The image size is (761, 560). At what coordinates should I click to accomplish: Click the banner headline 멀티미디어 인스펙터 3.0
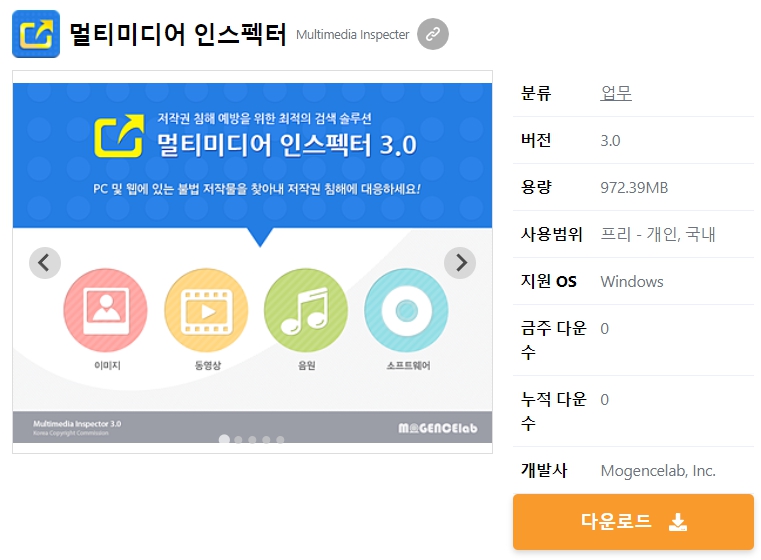[x=287, y=145]
